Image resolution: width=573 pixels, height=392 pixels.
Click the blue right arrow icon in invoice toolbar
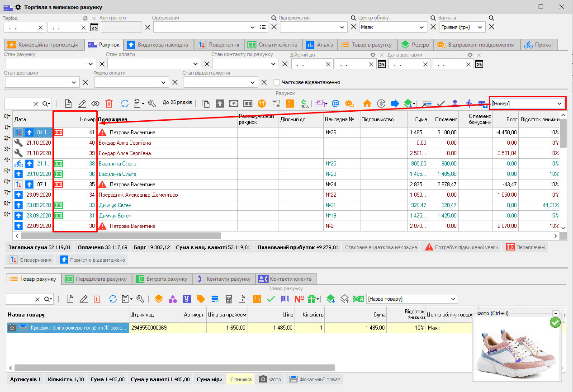click(x=395, y=104)
